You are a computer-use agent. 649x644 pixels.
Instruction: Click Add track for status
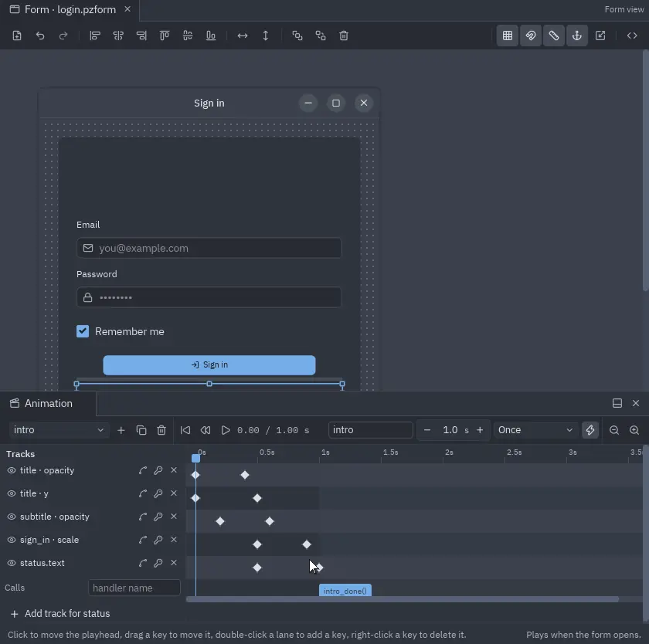(x=60, y=613)
